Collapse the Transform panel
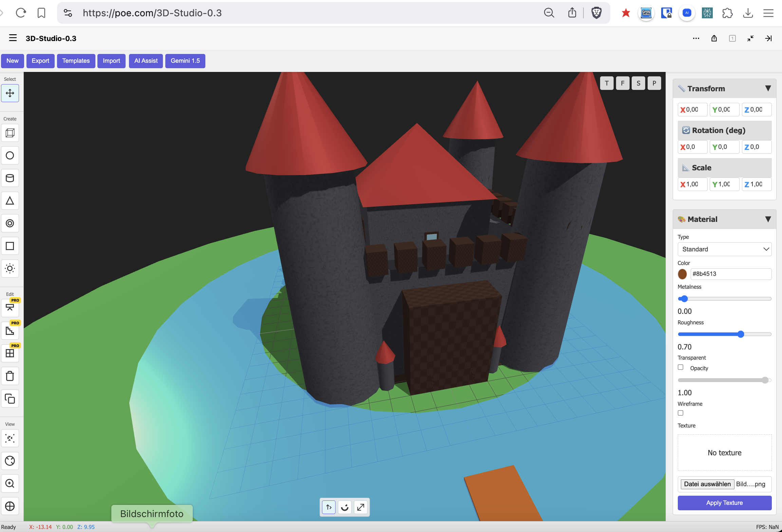This screenshot has width=782, height=532. pos(768,88)
